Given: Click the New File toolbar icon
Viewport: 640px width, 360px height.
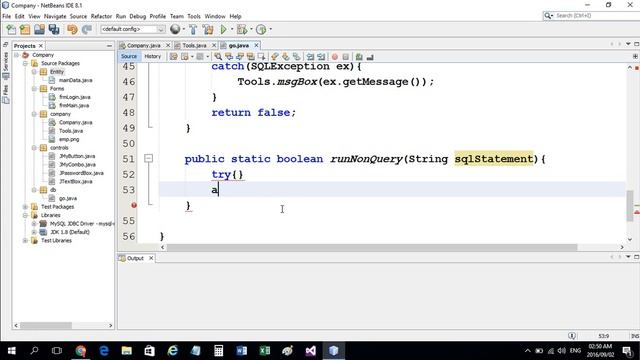Looking at the screenshot, I should (x=11, y=29).
